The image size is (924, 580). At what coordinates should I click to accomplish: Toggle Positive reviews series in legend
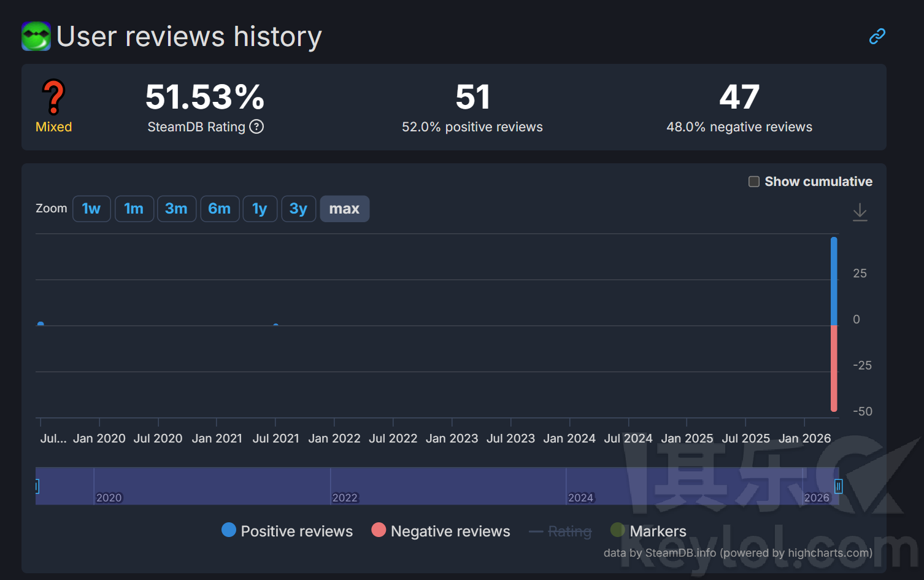pos(287,531)
